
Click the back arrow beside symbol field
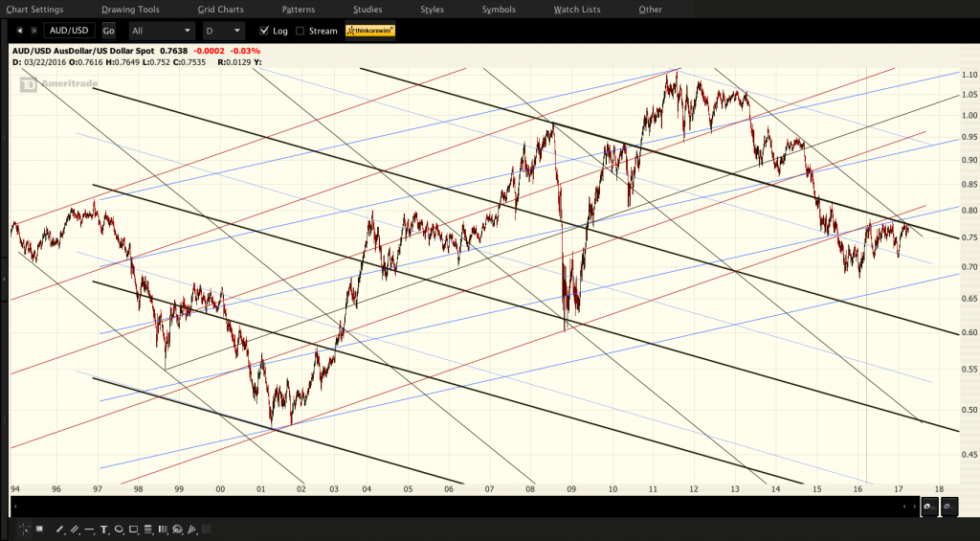tap(19, 30)
